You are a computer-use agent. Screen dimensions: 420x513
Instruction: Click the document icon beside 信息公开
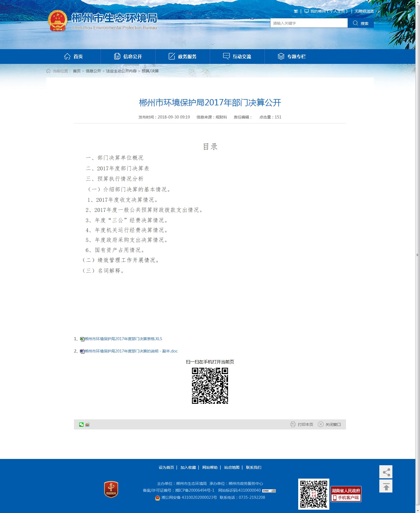(117, 57)
